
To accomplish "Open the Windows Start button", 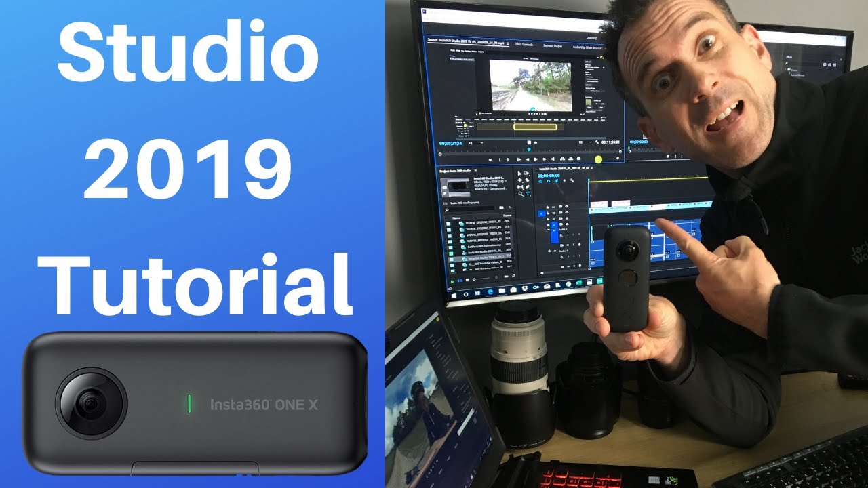I will 454,296.
